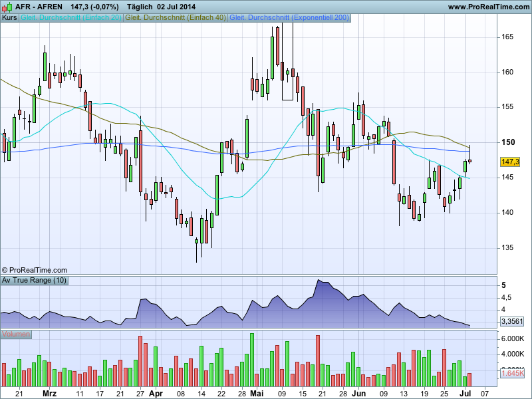Click the 07 date label after Jul
Image resolution: width=532 pixels, height=399 pixels.
click(485, 394)
